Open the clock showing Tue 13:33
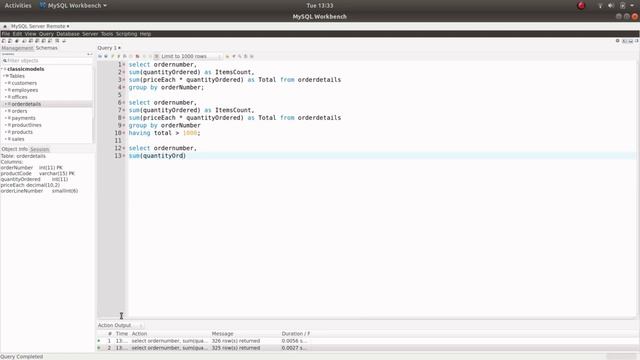Screen dimensions: 640x360 [320, 6]
